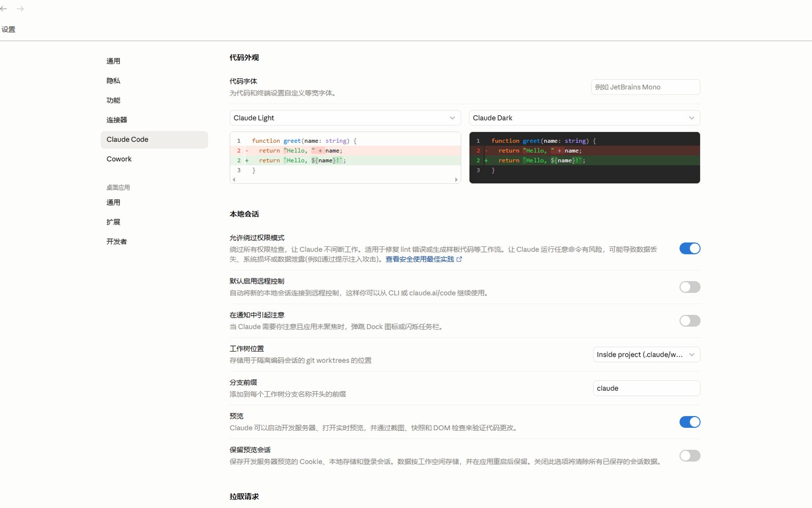Image resolution: width=812 pixels, height=508 pixels.
Task: Go forward with the right arrow
Action: click(20, 9)
